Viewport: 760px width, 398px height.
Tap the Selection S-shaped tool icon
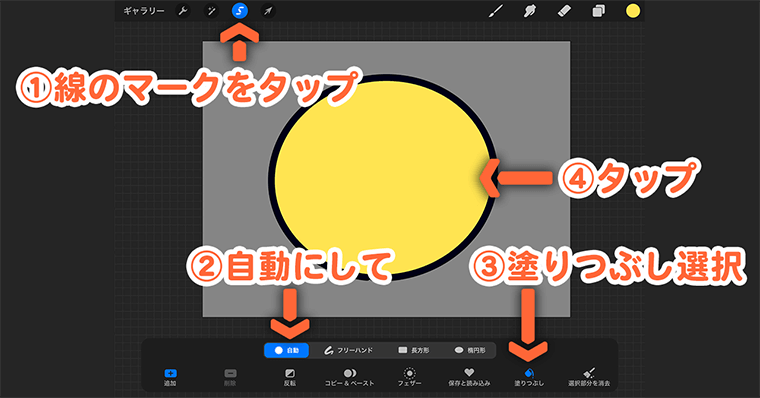(239, 11)
